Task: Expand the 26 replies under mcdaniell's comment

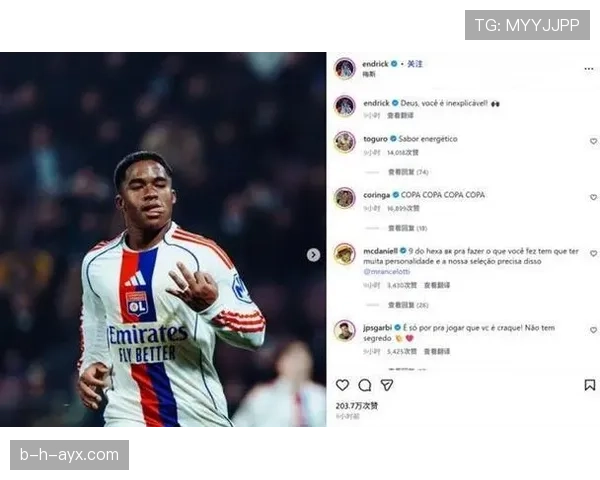Action: [x=408, y=305]
